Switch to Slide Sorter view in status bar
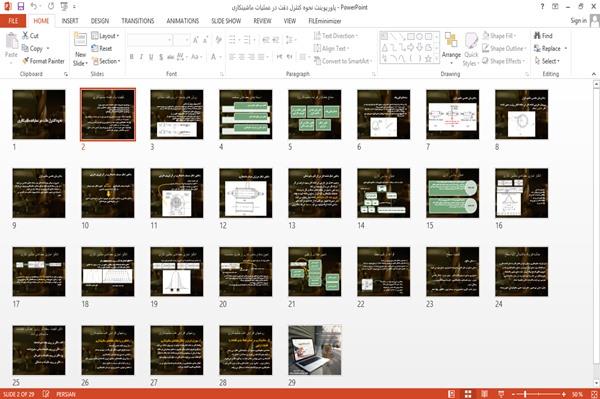This screenshot has height=399, width=600. point(468,394)
